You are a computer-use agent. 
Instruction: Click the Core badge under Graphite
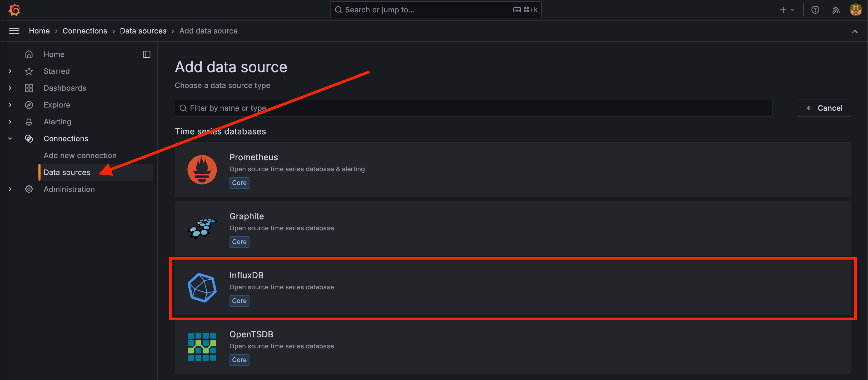click(x=239, y=242)
